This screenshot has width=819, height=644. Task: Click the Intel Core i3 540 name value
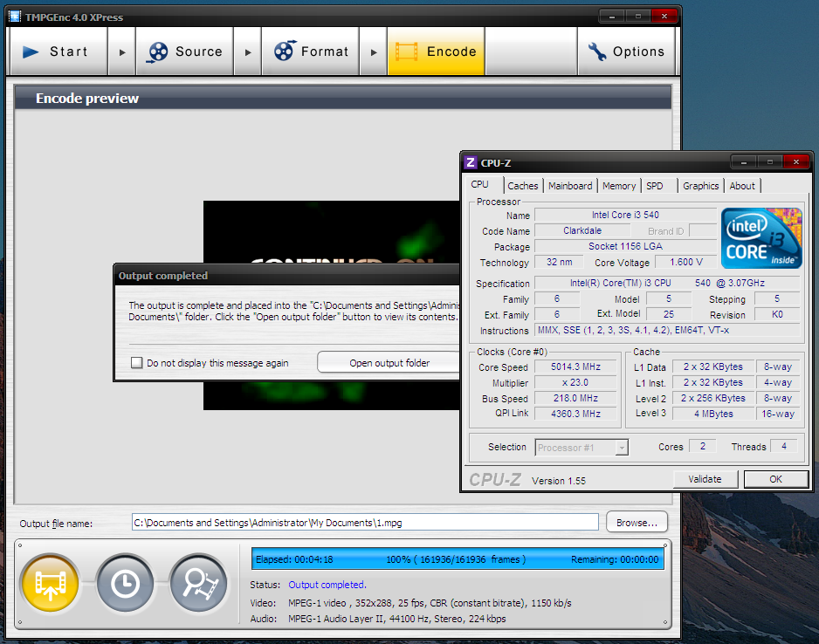(625, 215)
